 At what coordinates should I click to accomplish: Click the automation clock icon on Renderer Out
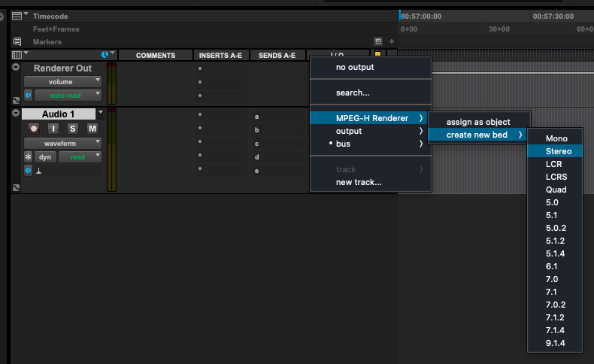point(29,95)
